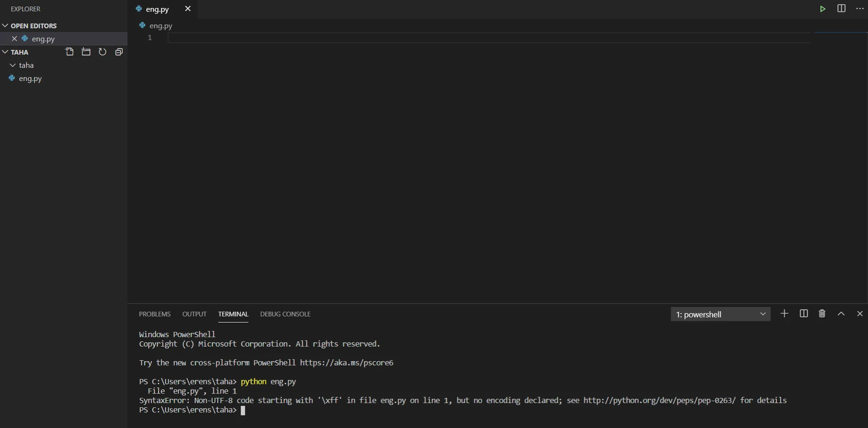
Task: Collapse all folders in explorer
Action: [119, 52]
